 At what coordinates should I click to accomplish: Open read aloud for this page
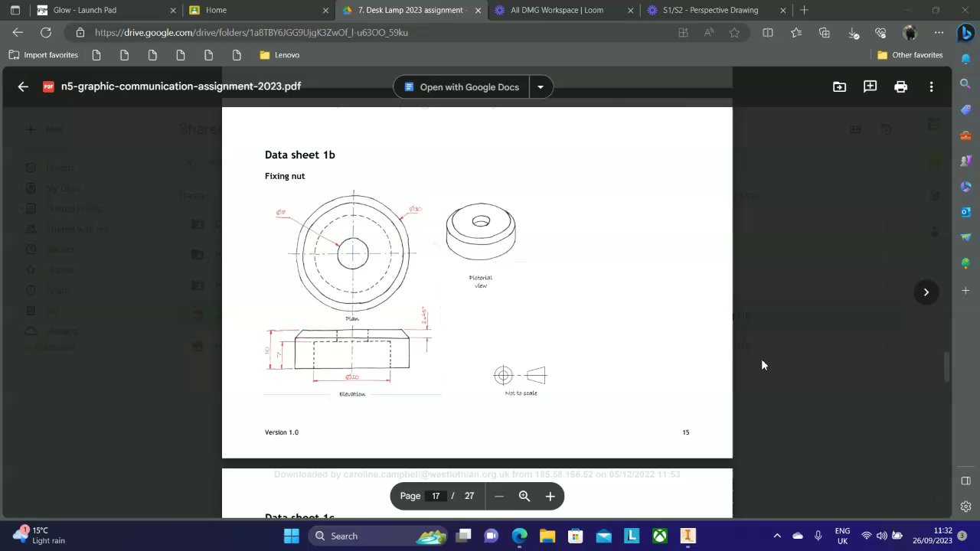709,33
